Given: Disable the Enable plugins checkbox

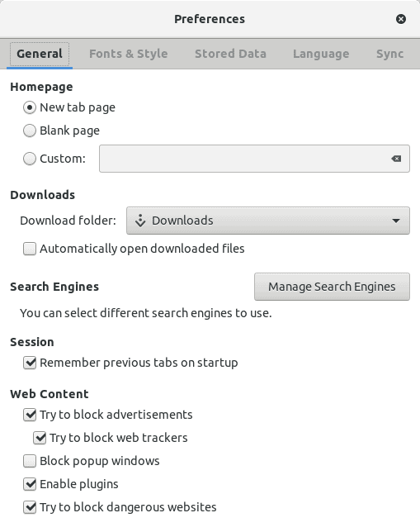Looking at the screenshot, I should (30, 484).
